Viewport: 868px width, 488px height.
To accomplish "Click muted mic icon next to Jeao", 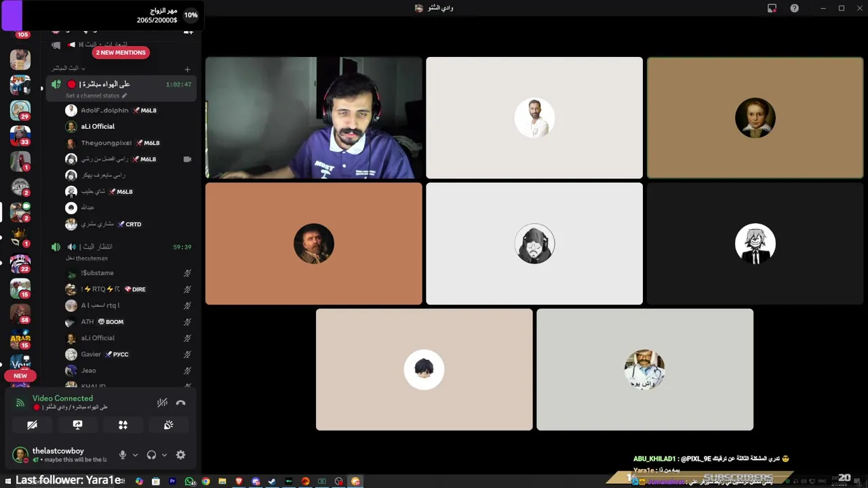I will [187, 371].
